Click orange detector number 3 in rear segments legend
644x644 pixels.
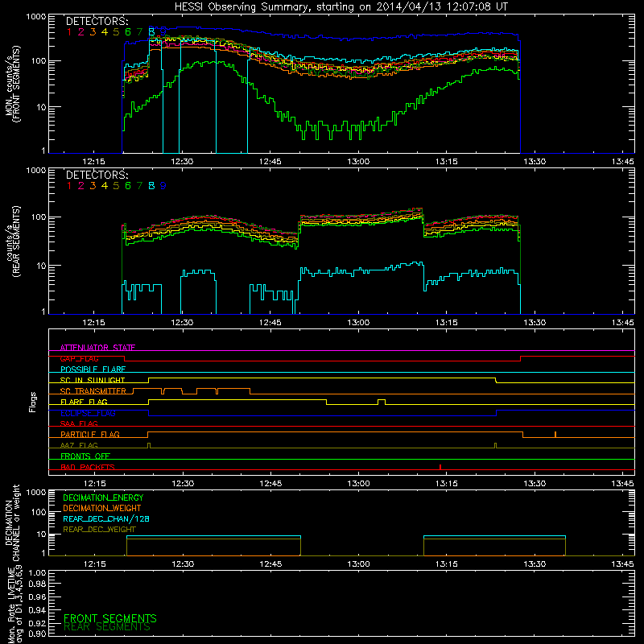click(93, 186)
